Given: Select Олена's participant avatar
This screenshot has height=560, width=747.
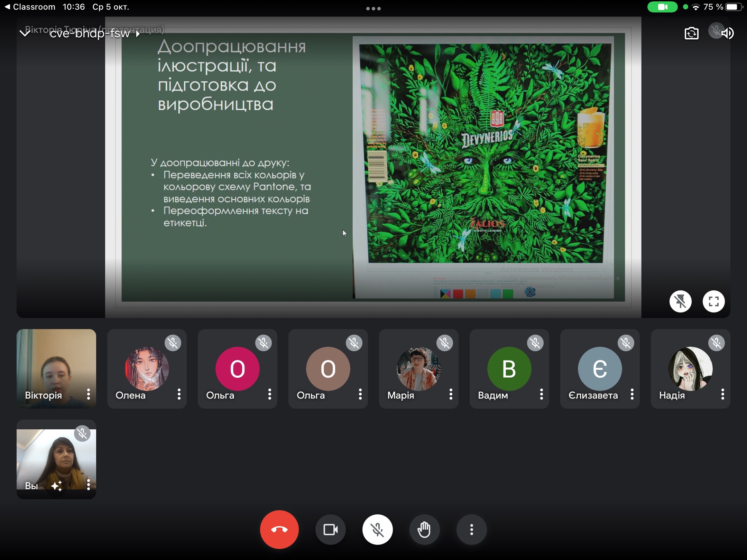Looking at the screenshot, I should pyautogui.click(x=147, y=368).
